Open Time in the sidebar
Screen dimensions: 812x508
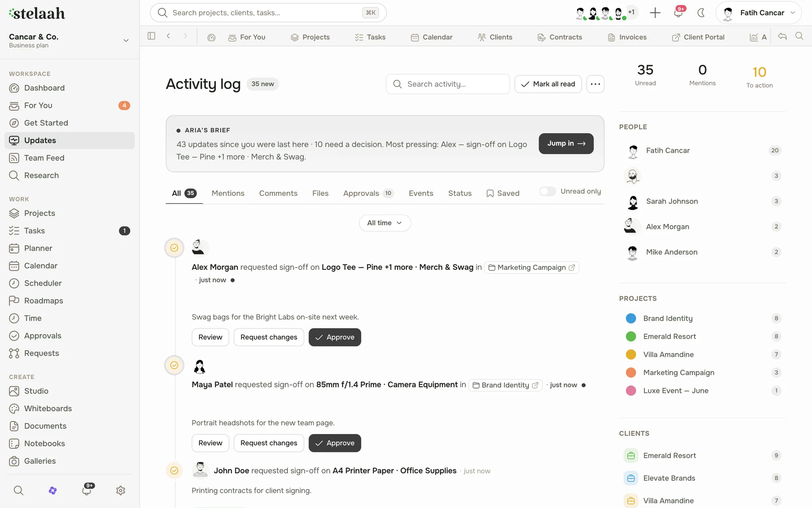coord(69,318)
